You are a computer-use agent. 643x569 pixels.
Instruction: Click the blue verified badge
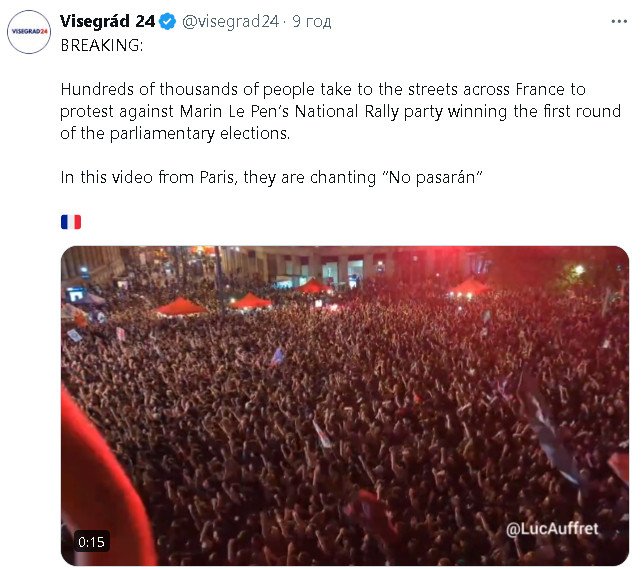[167, 21]
